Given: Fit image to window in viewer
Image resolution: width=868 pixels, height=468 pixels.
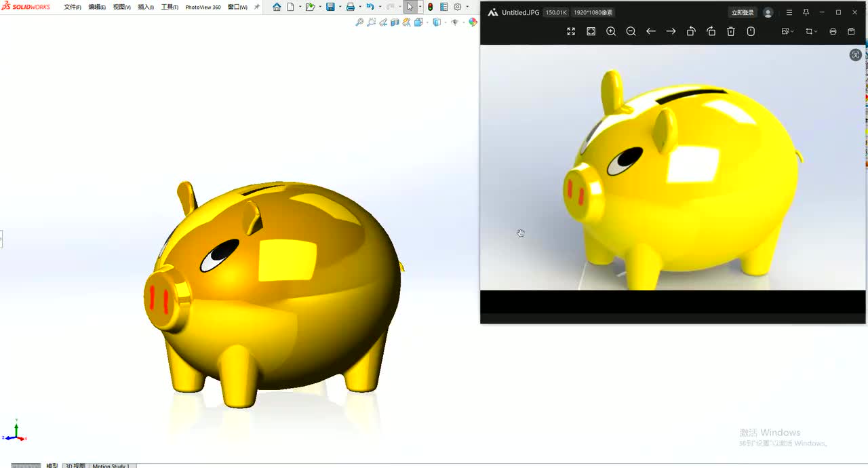Looking at the screenshot, I should pyautogui.click(x=591, y=31).
